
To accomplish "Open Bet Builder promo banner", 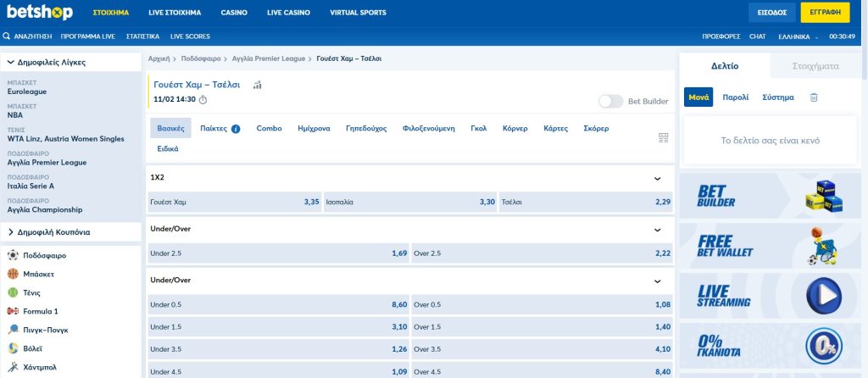I will [770, 196].
